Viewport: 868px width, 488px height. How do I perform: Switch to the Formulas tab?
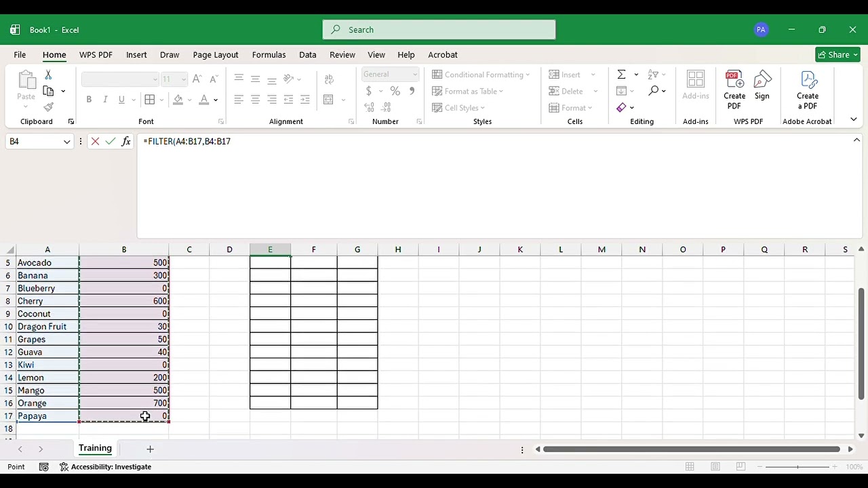coord(269,55)
